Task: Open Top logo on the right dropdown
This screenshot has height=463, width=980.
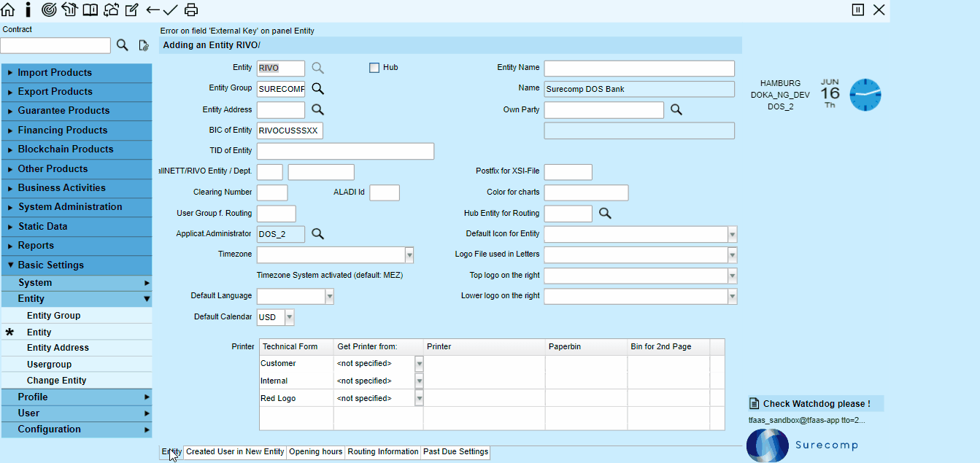Action: 733,276
